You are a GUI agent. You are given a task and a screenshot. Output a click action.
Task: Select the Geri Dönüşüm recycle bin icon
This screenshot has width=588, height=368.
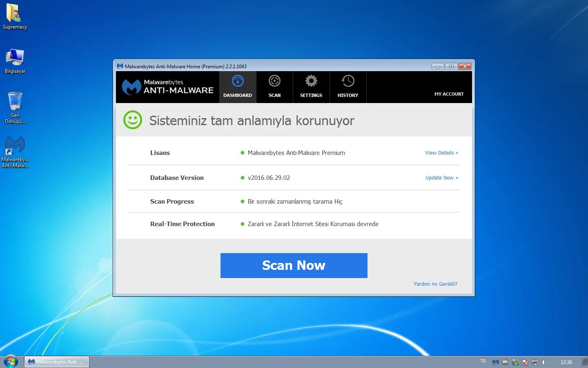[15, 108]
